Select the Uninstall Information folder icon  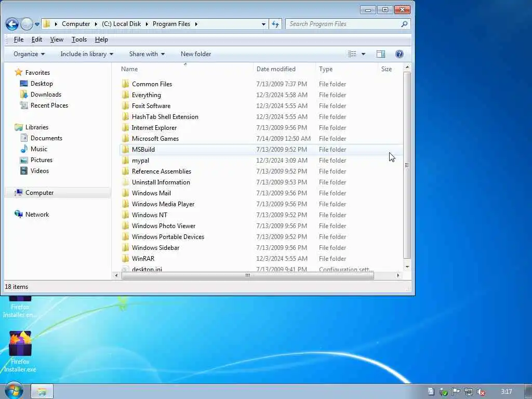tap(125, 182)
